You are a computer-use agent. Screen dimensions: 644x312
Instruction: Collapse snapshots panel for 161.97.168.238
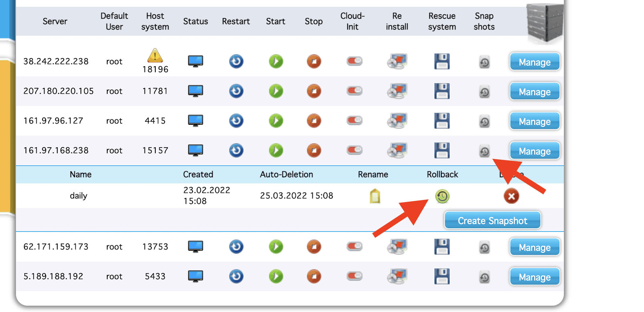[x=484, y=151]
